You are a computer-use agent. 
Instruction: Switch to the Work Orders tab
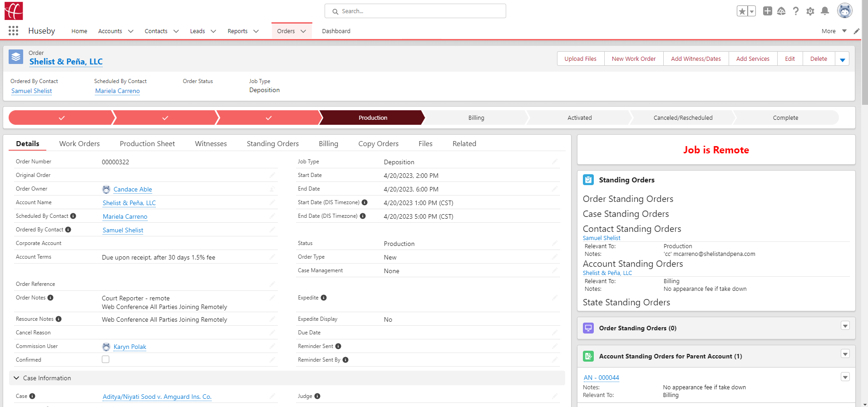point(79,143)
